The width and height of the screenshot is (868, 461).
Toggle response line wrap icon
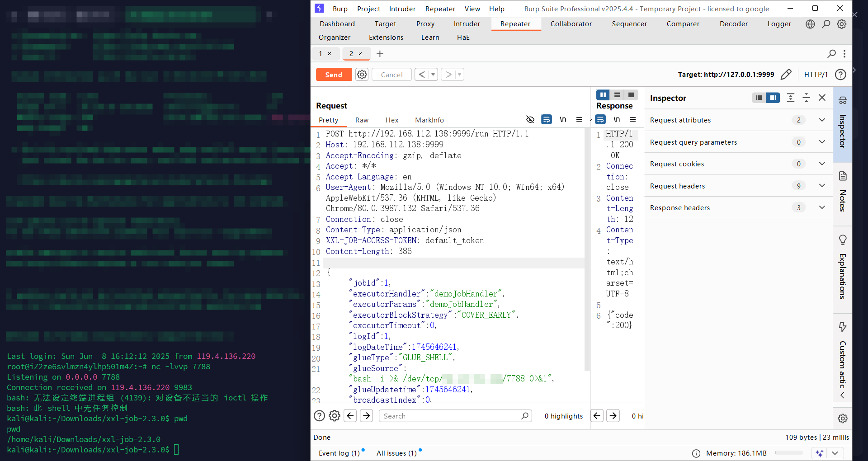(600, 119)
